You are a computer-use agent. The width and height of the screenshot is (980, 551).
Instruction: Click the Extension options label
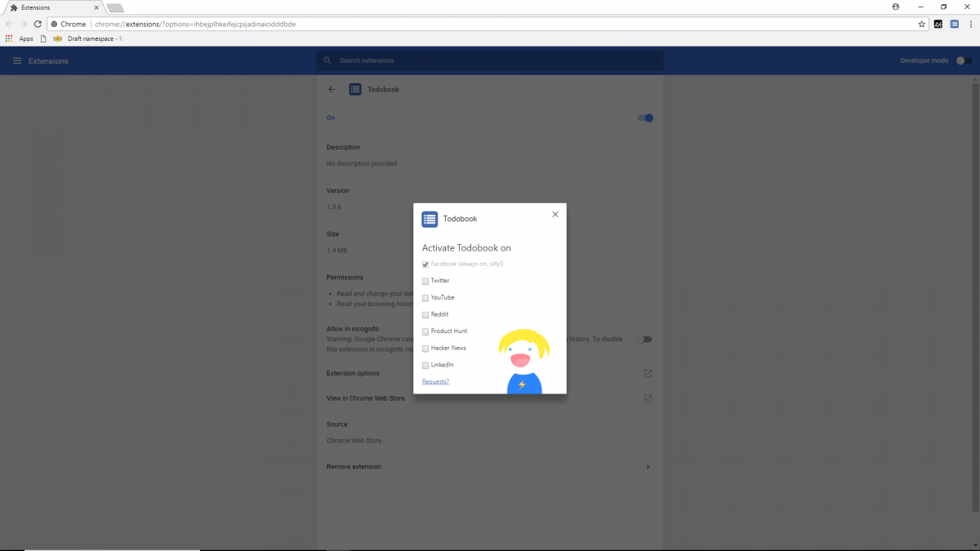[x=353, y=373]
